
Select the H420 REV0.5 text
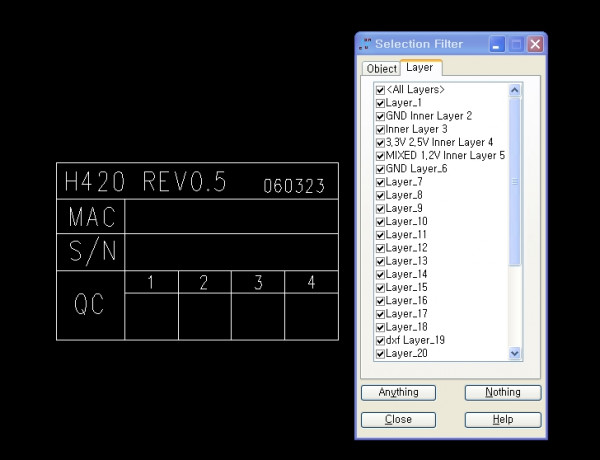(x=145, y=181)
